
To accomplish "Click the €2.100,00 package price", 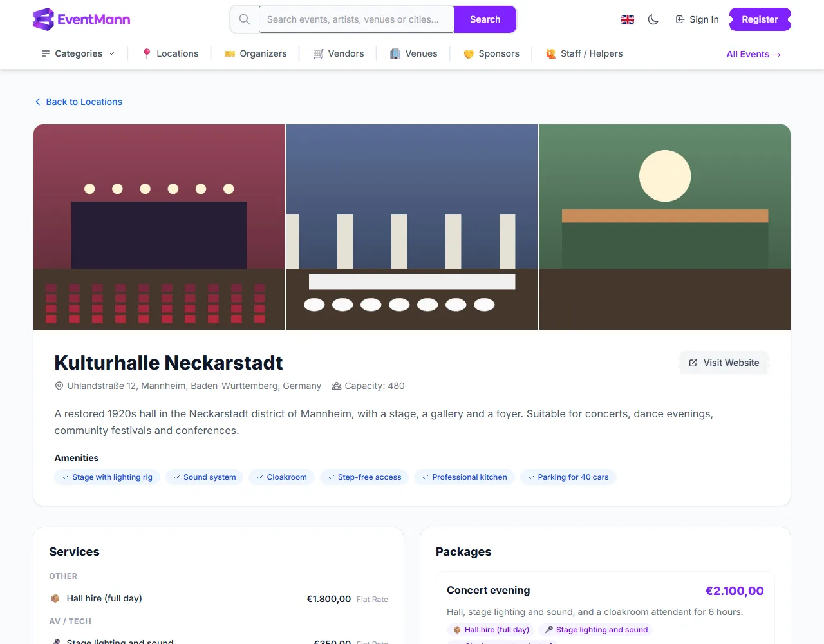I will click(735, 591).
